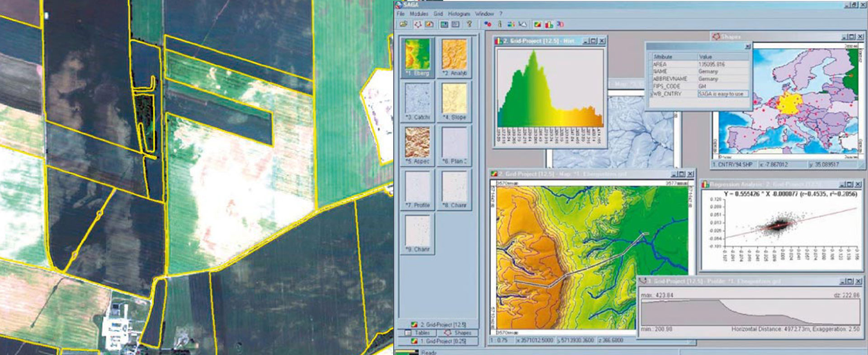Click the 'max.: 423.84' profile label
868x355 pixels.
[657, 295]
